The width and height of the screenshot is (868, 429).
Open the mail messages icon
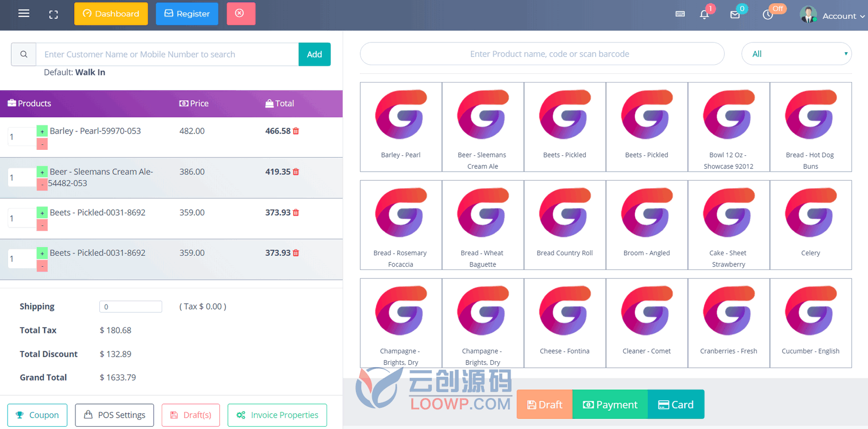click(x=735, y=14)
